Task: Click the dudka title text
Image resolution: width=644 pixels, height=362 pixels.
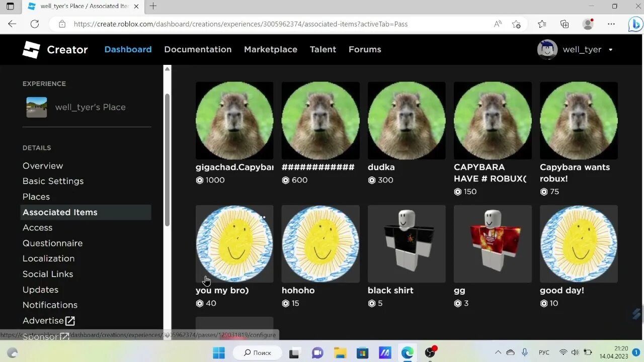Action: tap(381, 167)
